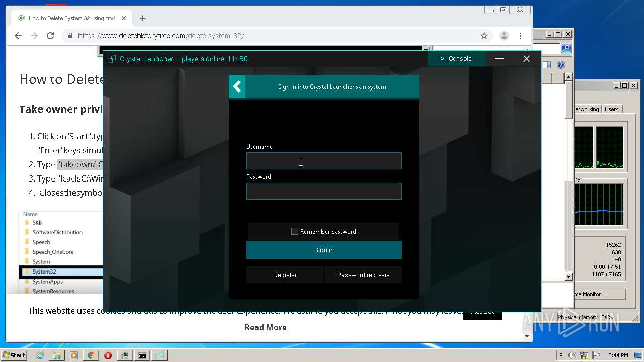Close the Crystal Launcher window
644x362 pixels.
[527, 59]
